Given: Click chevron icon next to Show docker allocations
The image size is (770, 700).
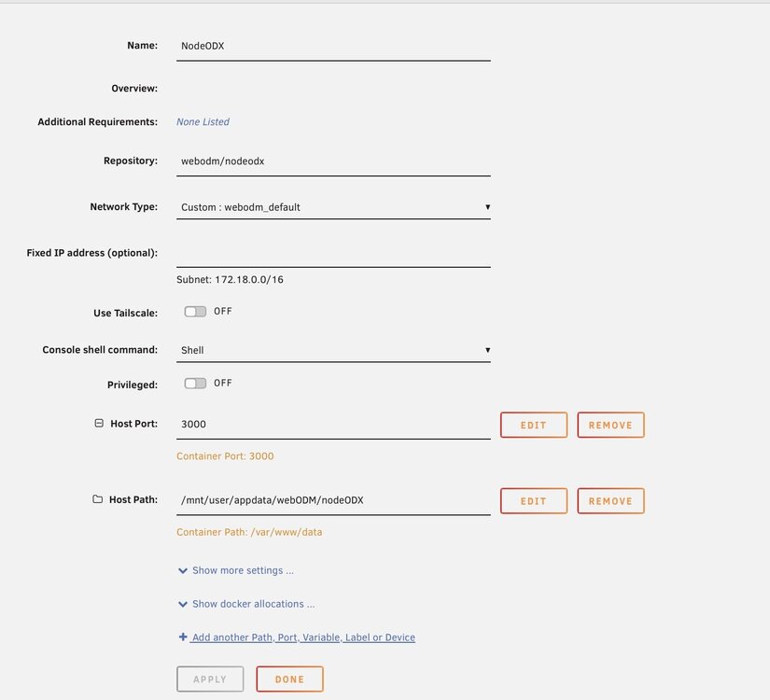Looking at the screenshot, I should tap(183, 604).
